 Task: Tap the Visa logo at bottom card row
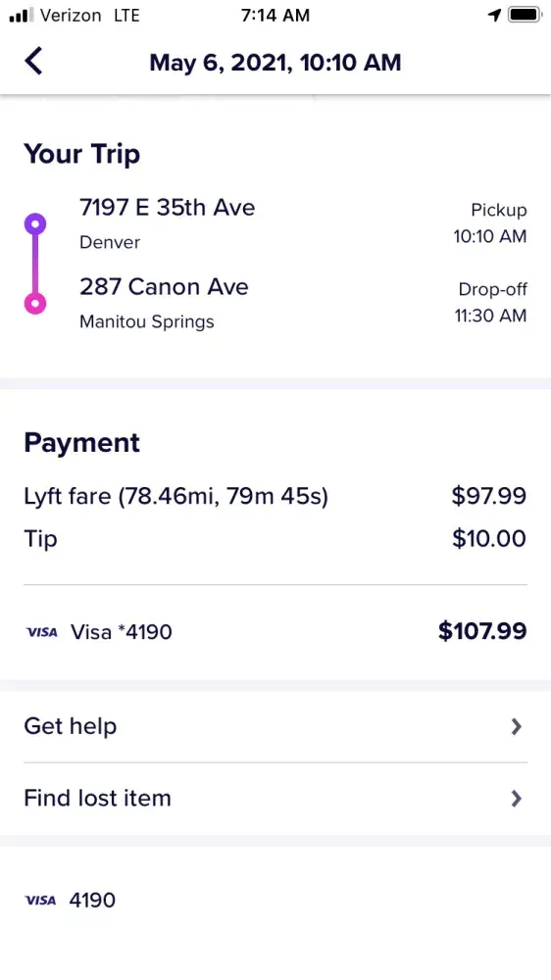tap(40, 900)
